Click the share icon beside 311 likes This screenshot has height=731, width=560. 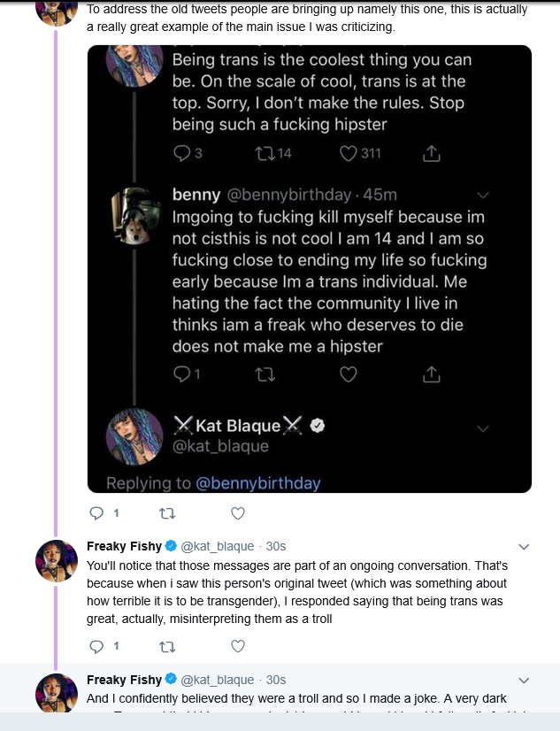coord(432,154)
